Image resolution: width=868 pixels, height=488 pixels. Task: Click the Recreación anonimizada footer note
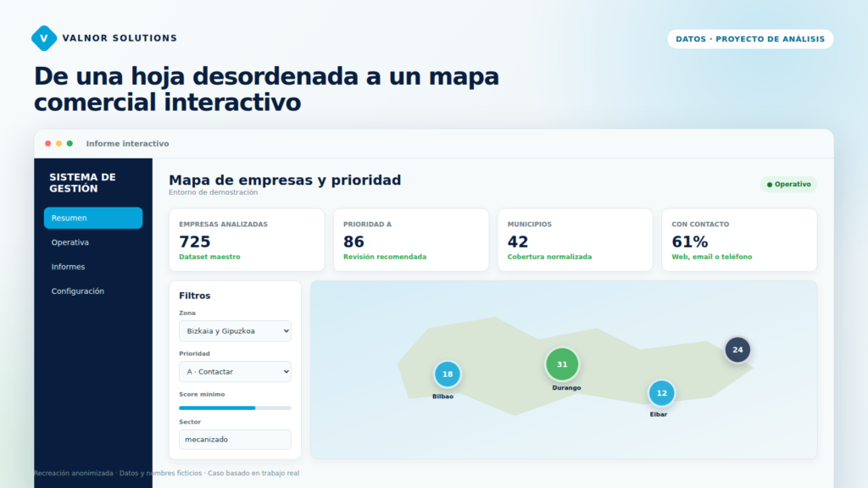click(167, 473)
